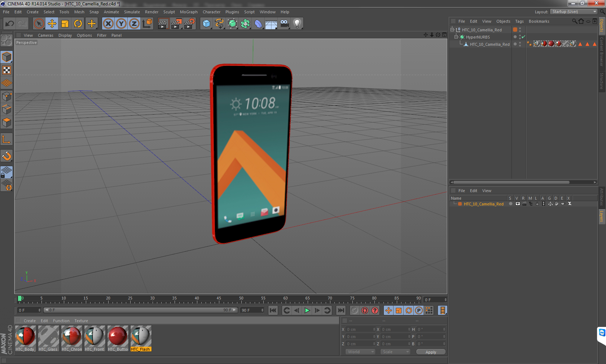The height and width of the screenshot is (364, 606).
Task: Select the Live Selection tool
Action: tap(39, 24)
